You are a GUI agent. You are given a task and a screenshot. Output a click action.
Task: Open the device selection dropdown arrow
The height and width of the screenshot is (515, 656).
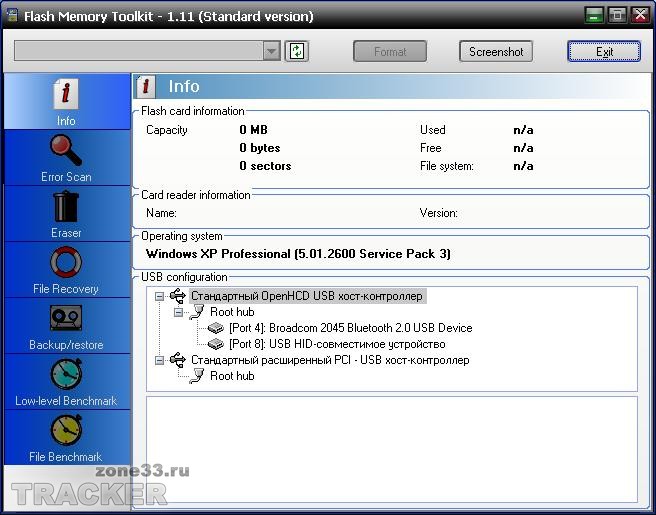[x=272, y=51]
